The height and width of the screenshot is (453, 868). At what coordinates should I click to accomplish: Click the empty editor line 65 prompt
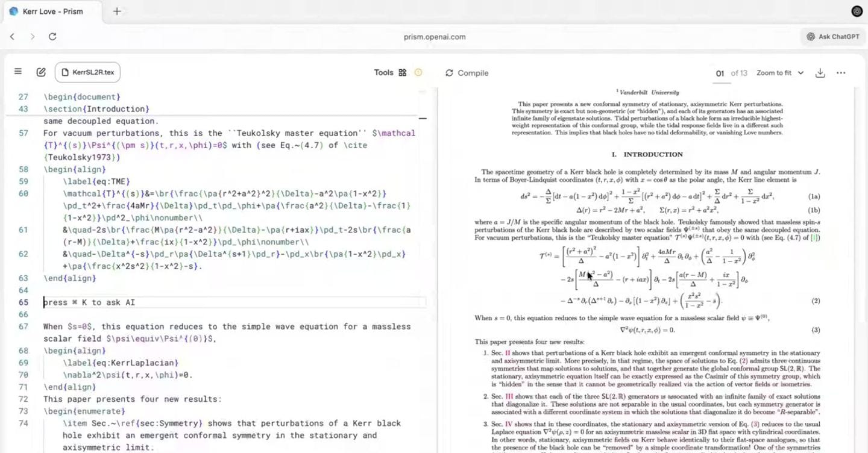pyautogui.click(x=234, y=302)
